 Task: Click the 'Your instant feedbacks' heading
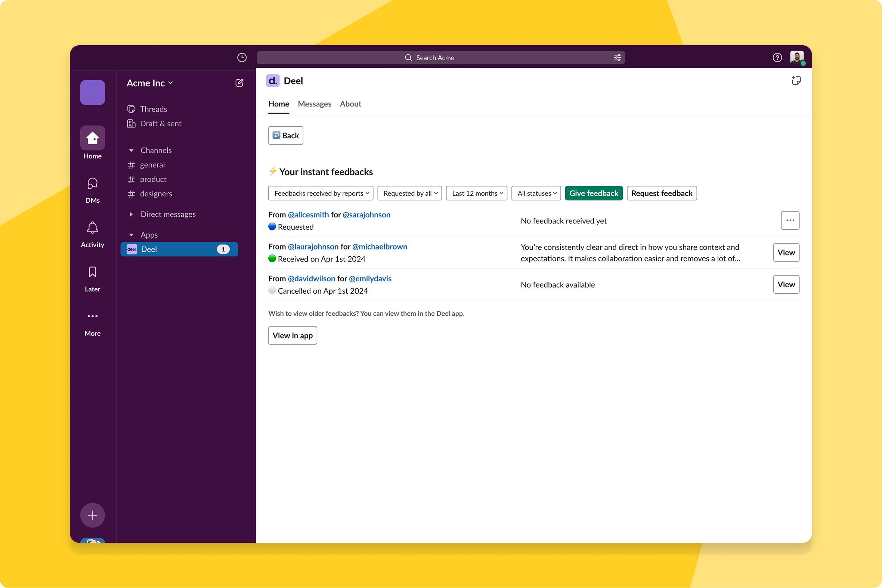point(325,172)
